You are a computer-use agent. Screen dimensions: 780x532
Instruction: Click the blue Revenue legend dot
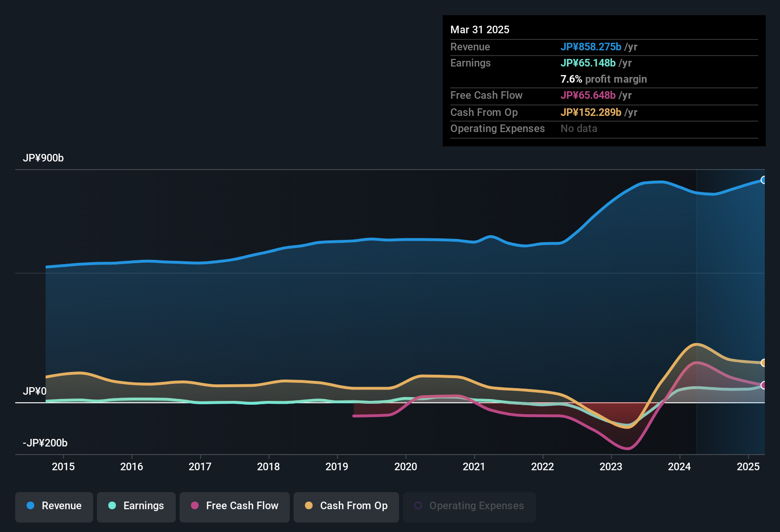tap(30, 505)
